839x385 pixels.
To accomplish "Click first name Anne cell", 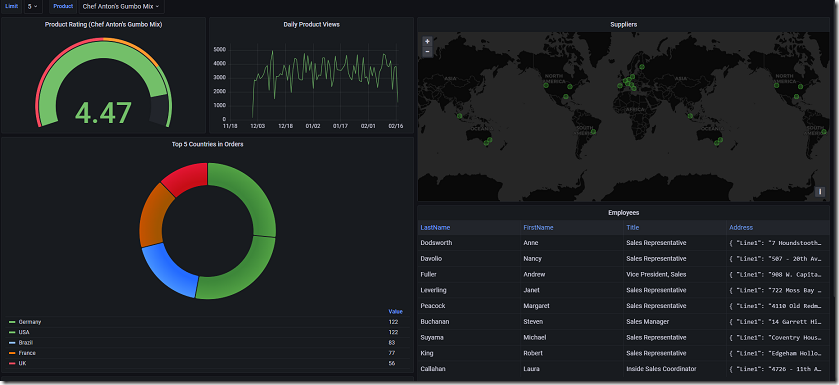I will (571, 243).
